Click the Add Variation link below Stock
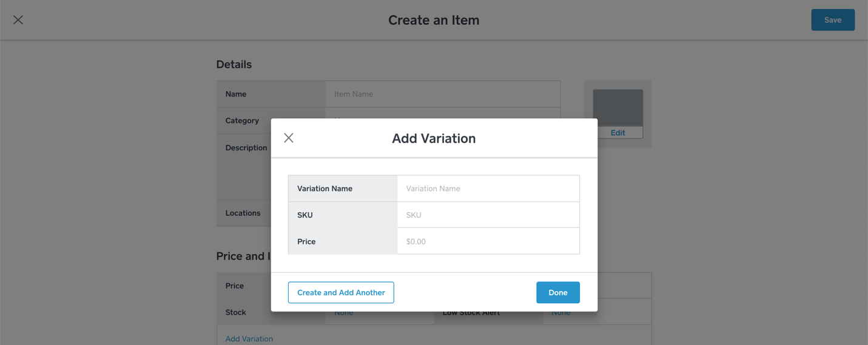The height and width of the screenshot is (345, 868). click(x=249, y=339)
